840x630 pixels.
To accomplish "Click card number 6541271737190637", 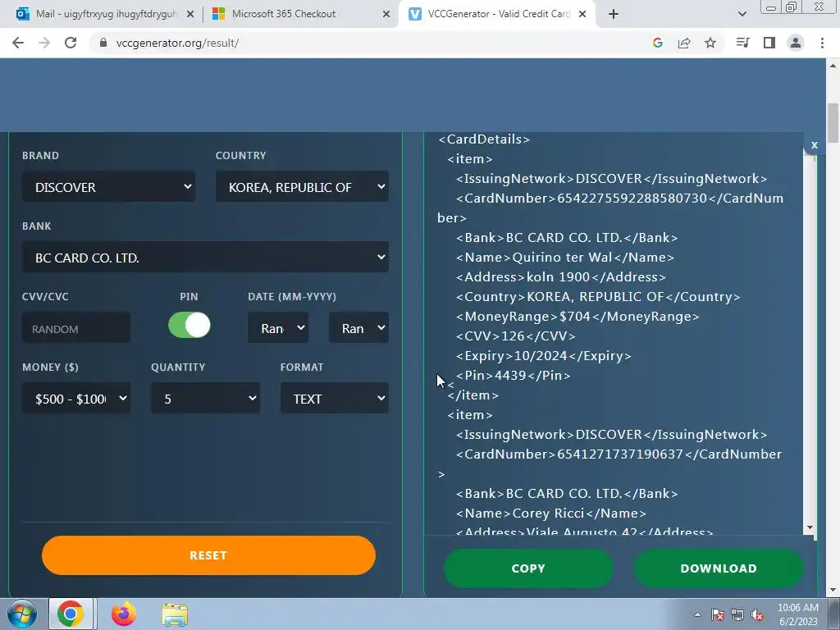I will coord(620,454).
